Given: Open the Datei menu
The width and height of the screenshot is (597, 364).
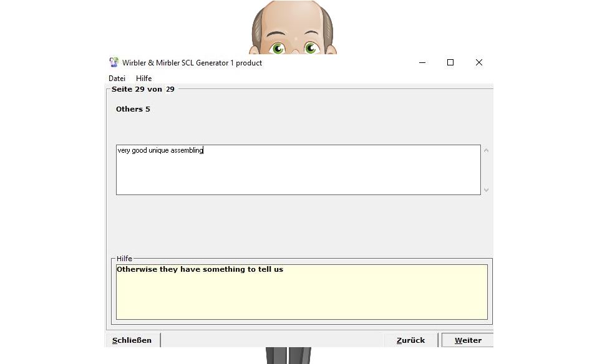Looking at the screenshot, I should coord(117,79).
